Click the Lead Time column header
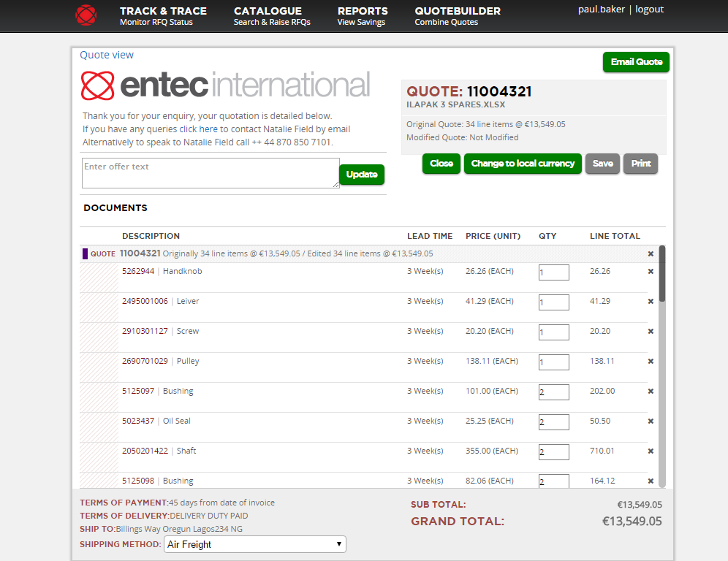728x561 pixels. [x=430, y=236]
